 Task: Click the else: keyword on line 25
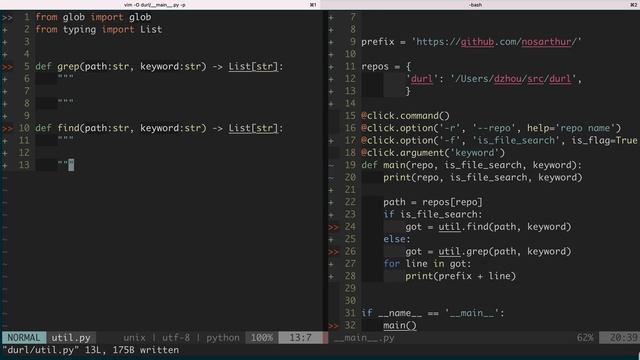(x=397, y=239)
